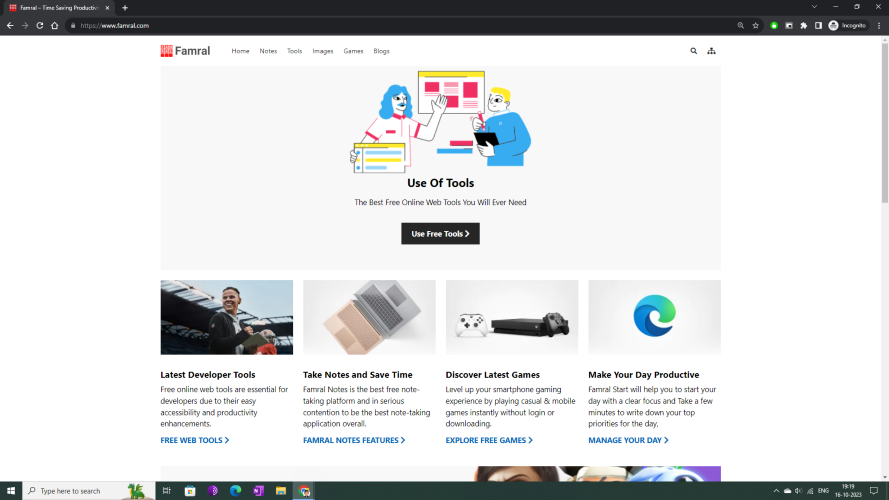Open a new browser tab
The height and width of the screenshot is (500, 889).
(x=125, y=8)
